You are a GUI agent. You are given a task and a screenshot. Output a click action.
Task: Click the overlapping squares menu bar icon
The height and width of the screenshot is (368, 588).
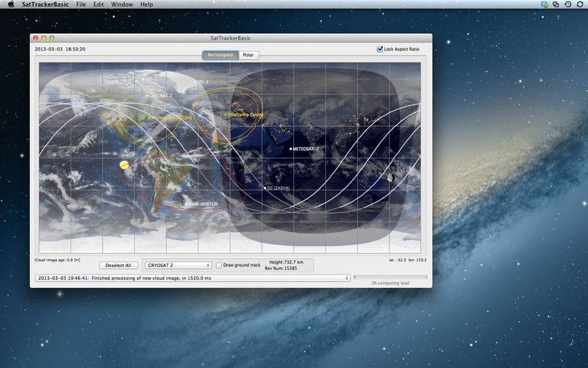point(556,4)
